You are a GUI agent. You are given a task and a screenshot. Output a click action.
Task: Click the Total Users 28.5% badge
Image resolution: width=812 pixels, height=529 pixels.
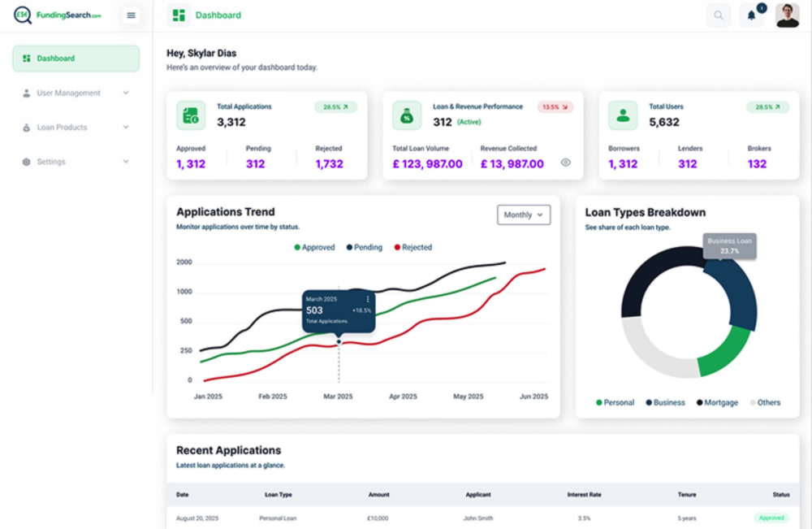pos(767,107)
